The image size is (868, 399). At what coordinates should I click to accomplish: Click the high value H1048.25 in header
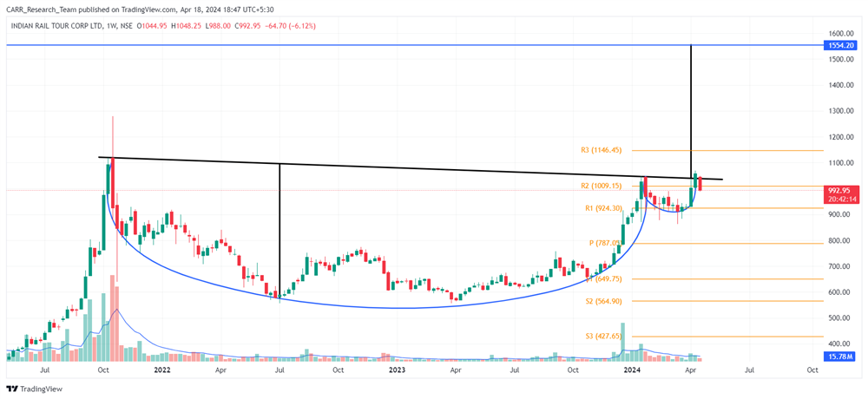[x=187, y=25]
